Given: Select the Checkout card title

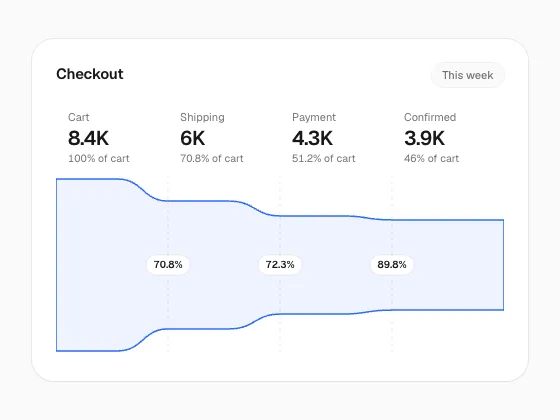Looking at the screenshot, I should pyautogui.click(x=90, y=74).
